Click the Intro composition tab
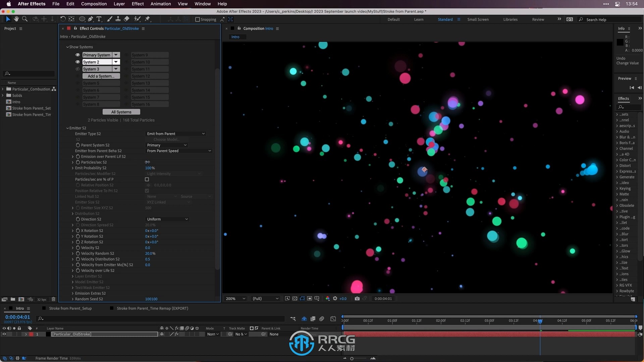644x362 pixels. pos(235,37)
